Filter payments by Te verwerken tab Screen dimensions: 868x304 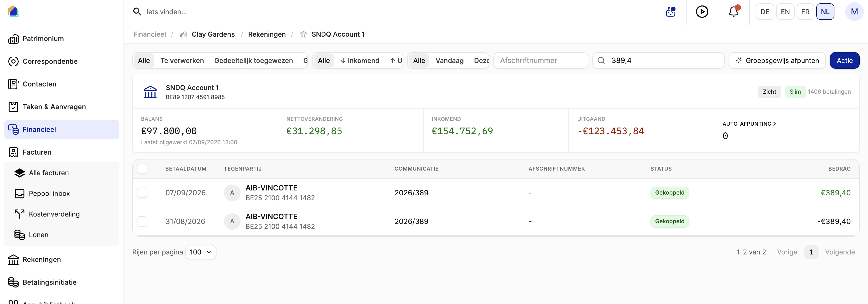182,61
